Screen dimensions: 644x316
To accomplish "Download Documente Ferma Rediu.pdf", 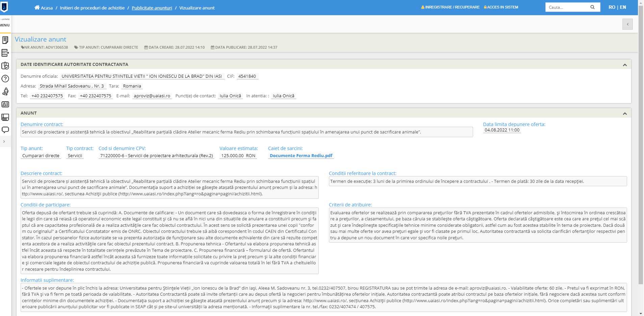I will click(301, 156).
